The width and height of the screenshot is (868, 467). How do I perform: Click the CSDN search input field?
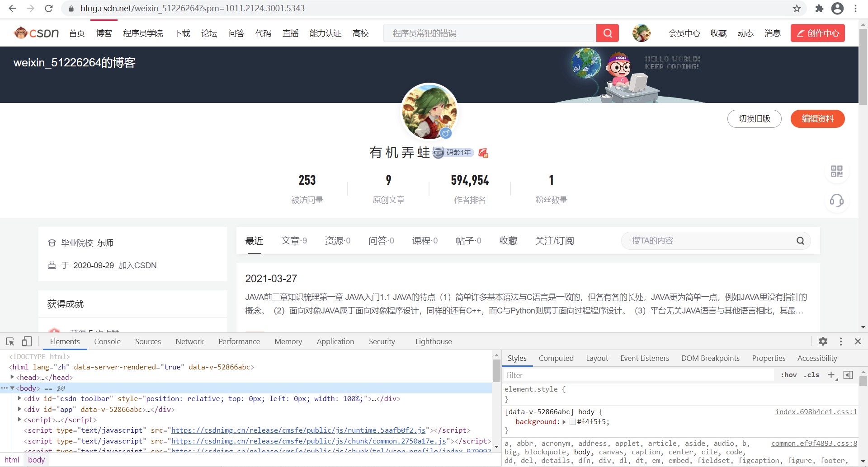pyautogui.click(x=490, y=33)
